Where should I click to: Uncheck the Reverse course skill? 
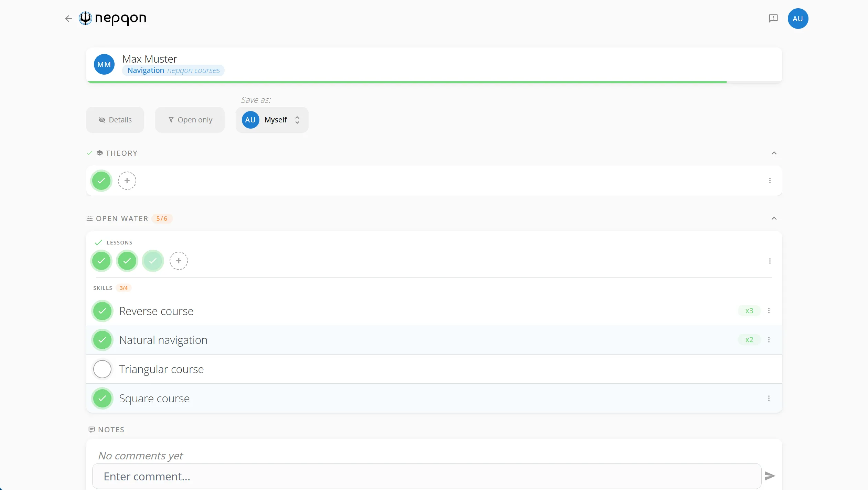click(x=102, y=311)
